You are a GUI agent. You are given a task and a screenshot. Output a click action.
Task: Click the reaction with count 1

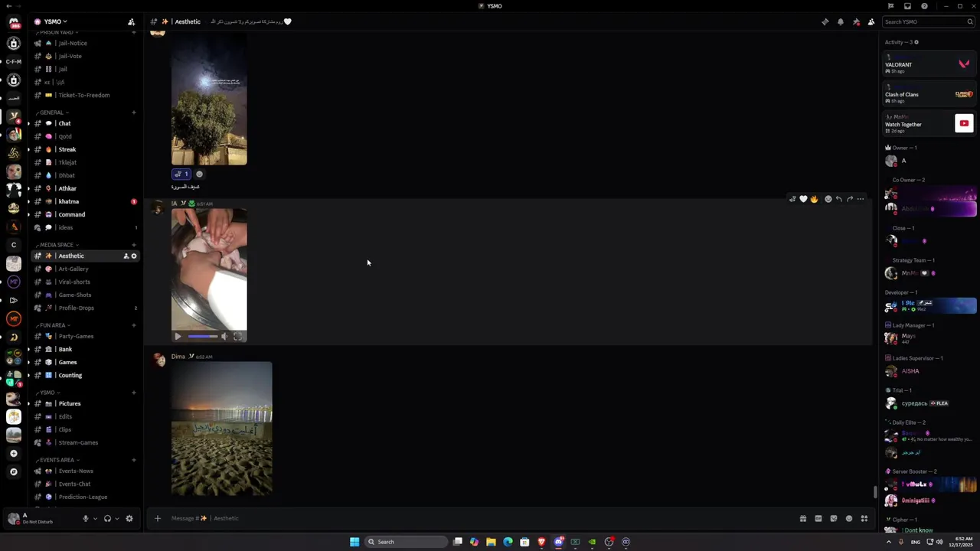point(181,174)
